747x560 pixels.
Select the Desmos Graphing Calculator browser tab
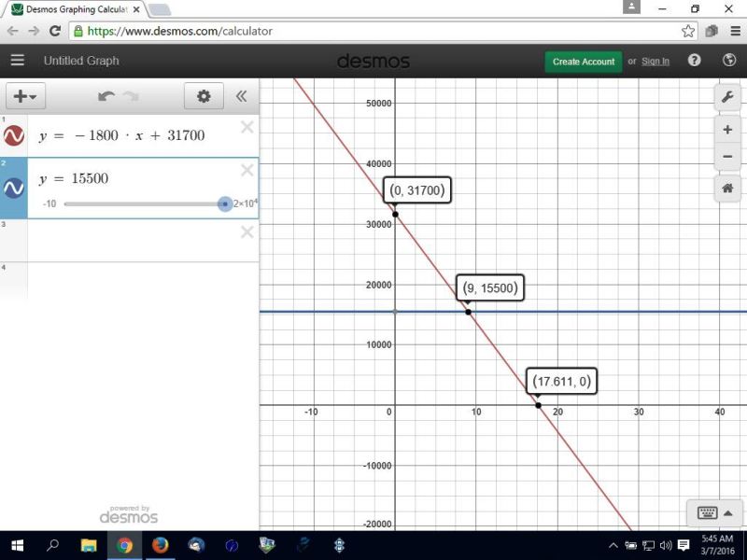coord(77,9)
